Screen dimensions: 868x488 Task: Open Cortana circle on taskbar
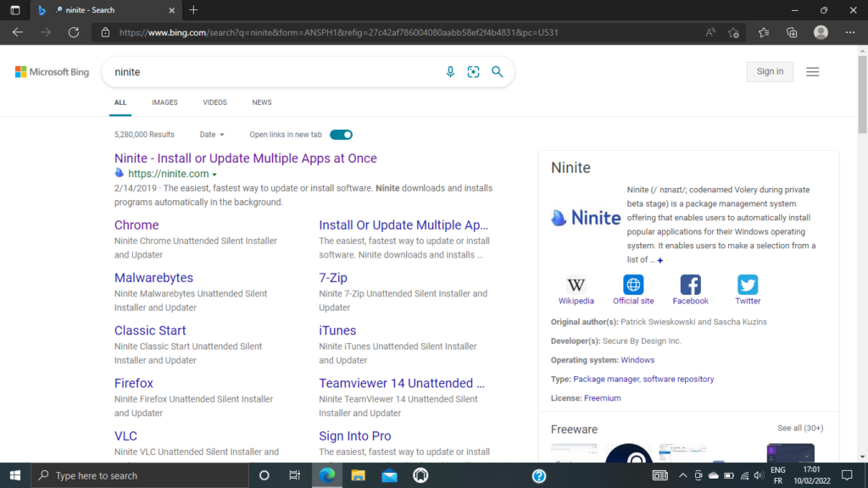[x=264, y=476]
